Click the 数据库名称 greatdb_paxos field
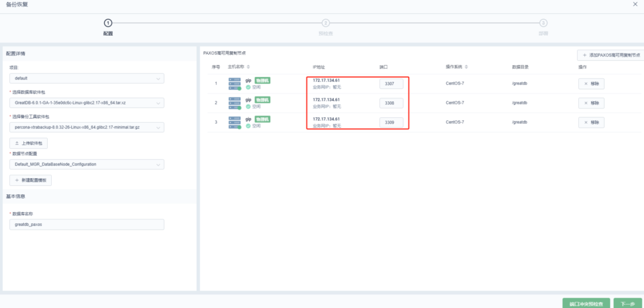Screen dimensions: 644x308 click(x=86, y=225)
